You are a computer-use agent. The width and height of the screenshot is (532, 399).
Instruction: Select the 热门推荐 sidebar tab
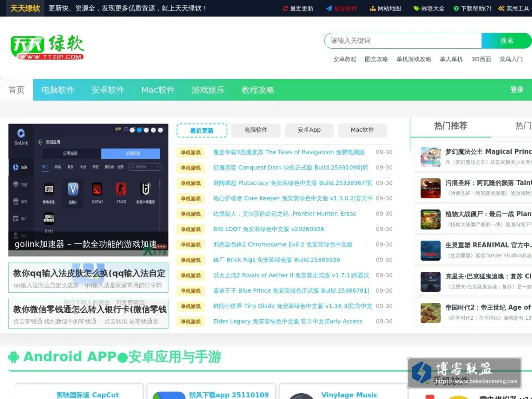450,126
